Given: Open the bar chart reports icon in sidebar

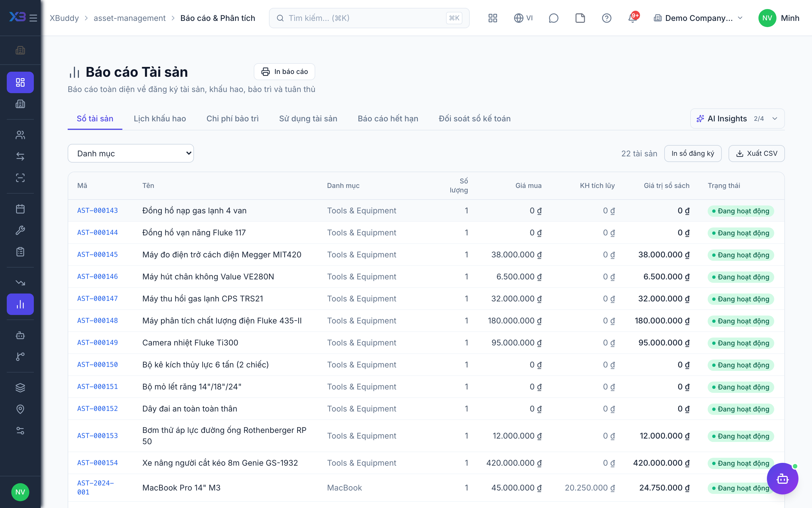Looking at the screenshot, I should [20, 305].
